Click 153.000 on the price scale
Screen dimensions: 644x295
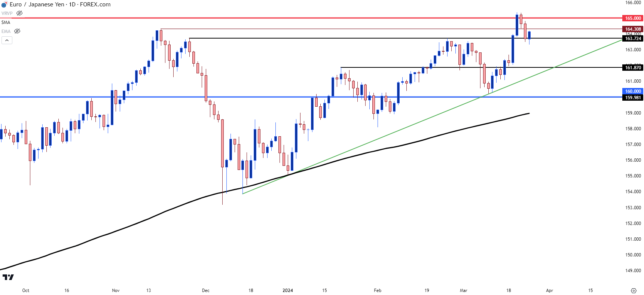point(633,207)
